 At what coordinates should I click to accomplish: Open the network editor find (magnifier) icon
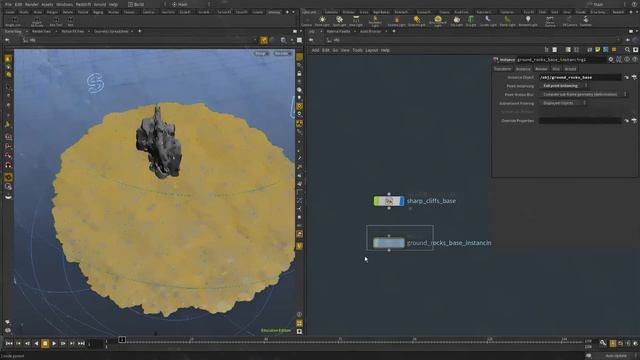point(627,50)
